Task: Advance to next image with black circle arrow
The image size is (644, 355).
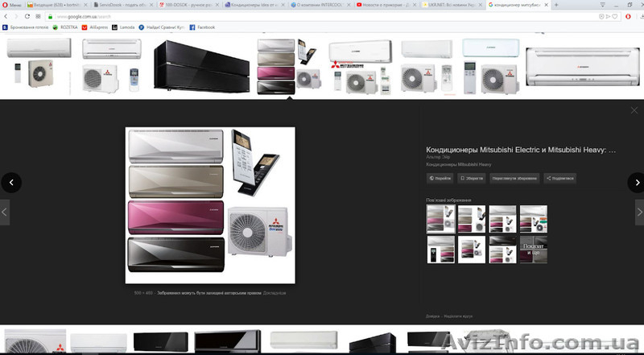Action: pyautogui.click(x=636, y=183)
